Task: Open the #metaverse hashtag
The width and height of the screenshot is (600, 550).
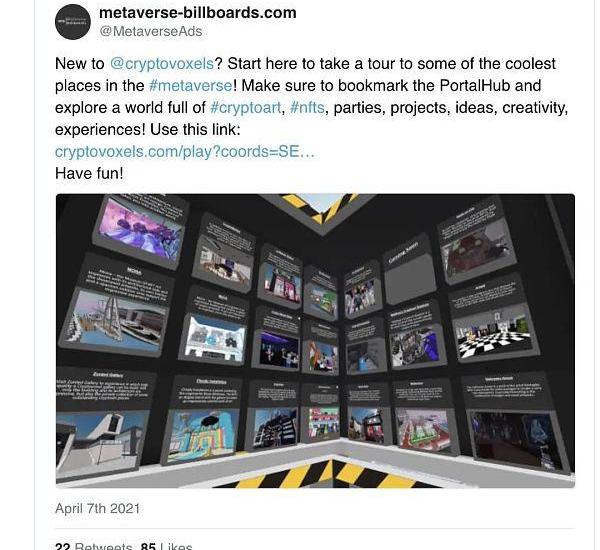Action: [191, 85]
